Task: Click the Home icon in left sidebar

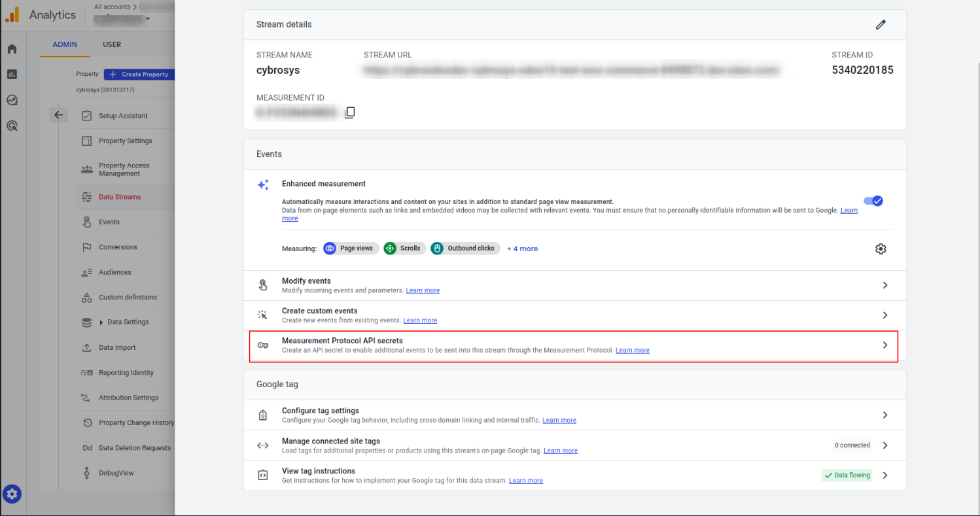Action: point(12,49)
